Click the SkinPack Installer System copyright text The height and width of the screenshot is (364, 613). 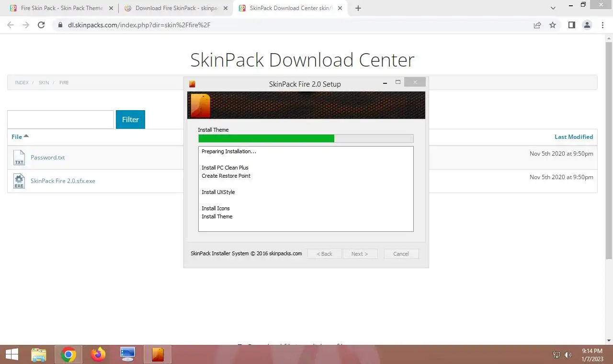[x=246, y=253]
